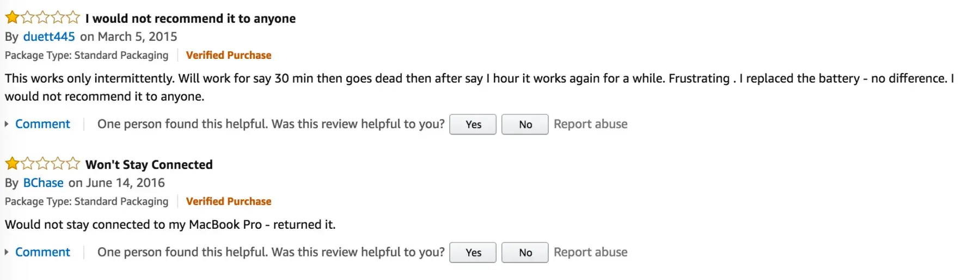980x280 pixels.
Task: Click the review text about intermittent operation
Action: pos(327,78)
